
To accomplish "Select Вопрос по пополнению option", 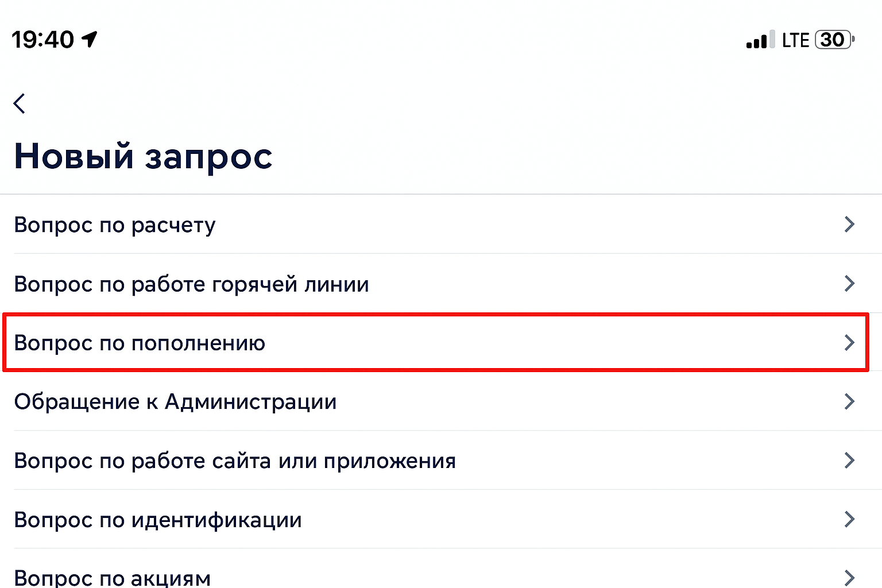I will 140,343.
